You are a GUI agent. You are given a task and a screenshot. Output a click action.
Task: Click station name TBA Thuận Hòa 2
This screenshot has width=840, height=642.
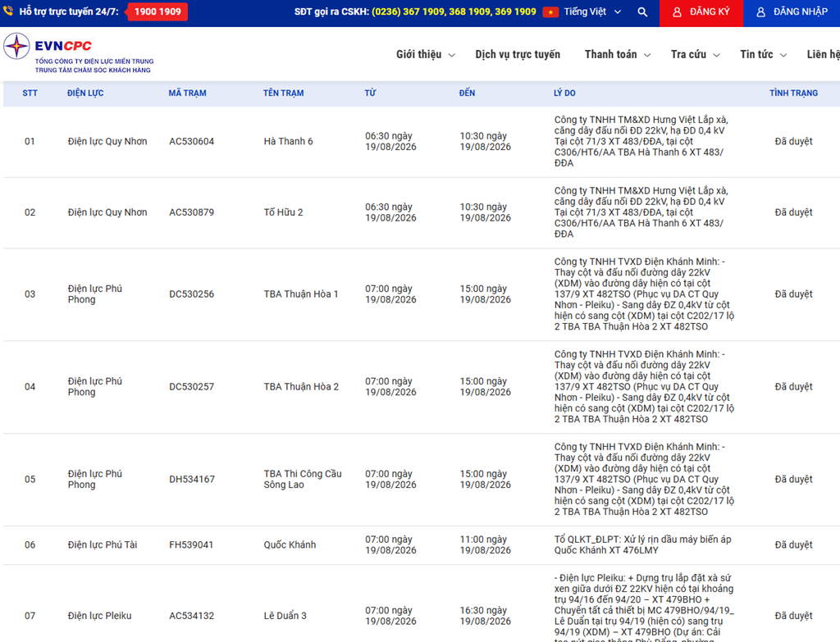[301, 386]
